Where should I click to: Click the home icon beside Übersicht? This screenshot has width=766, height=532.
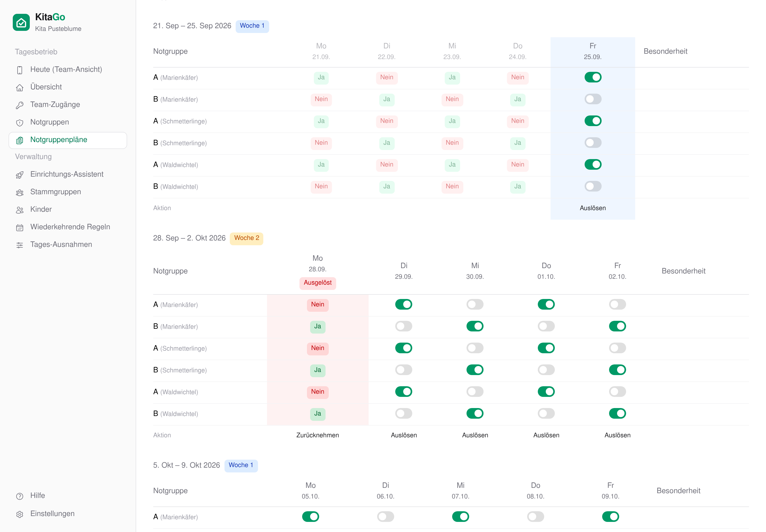pos(20,88)
